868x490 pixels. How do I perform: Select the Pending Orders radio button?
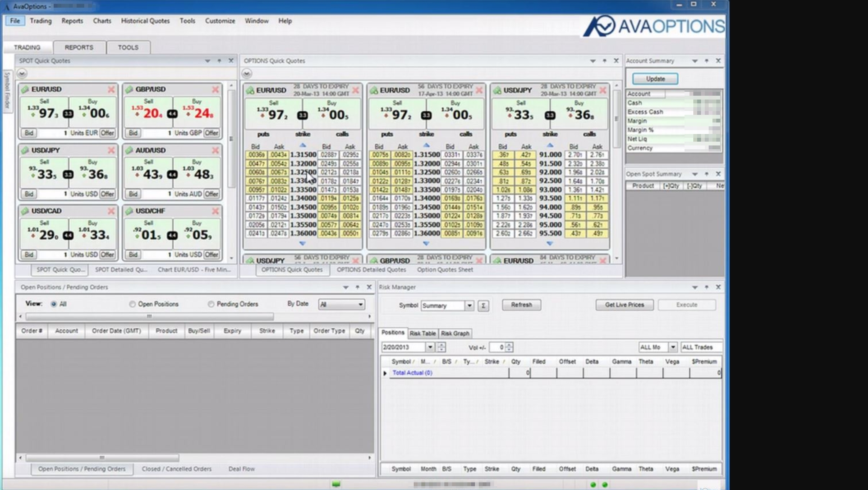[x=211, y=304]
